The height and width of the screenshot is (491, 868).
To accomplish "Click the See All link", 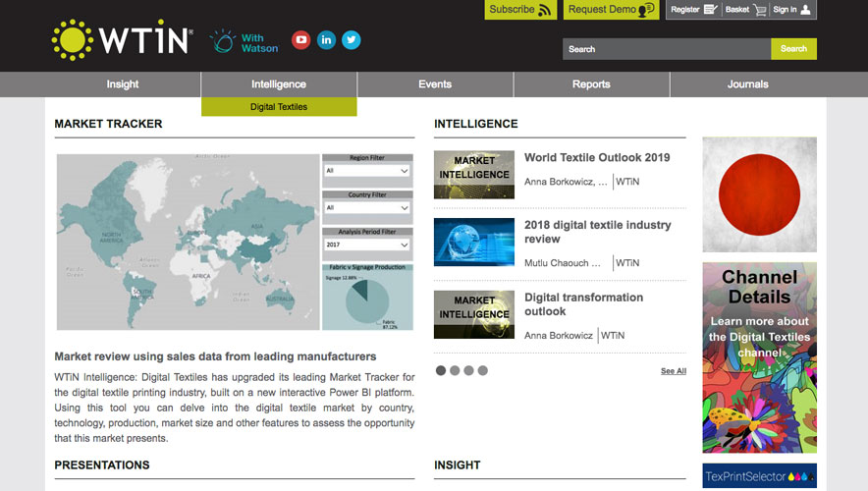I will 674,371.
